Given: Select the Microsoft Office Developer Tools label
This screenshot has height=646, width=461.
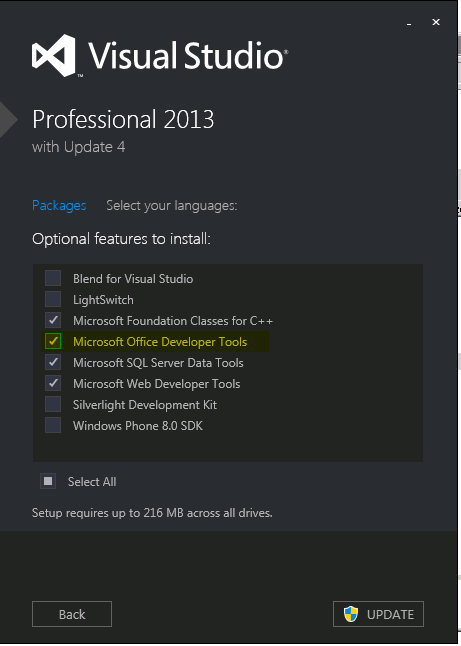Looking at the screenshot, I should click(x=160, y=342).
